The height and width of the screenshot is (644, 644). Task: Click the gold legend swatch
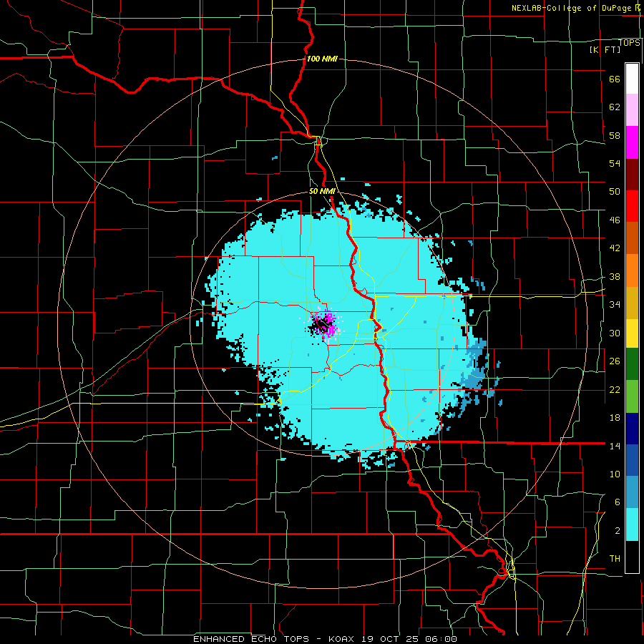[x=632, y=303]
